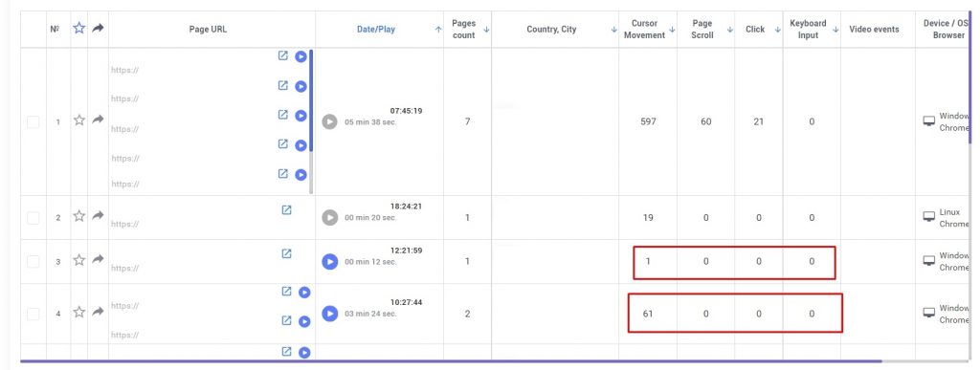The width and height of the screenshot is (980, 370).
Task: Sort table by Date/Play header
Action: click(375, 30)
